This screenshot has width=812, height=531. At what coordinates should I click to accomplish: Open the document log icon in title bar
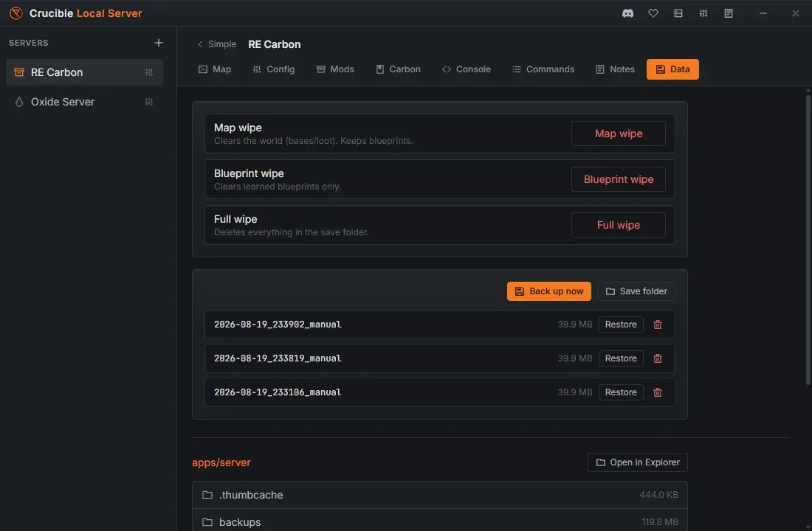coord(729,13)
